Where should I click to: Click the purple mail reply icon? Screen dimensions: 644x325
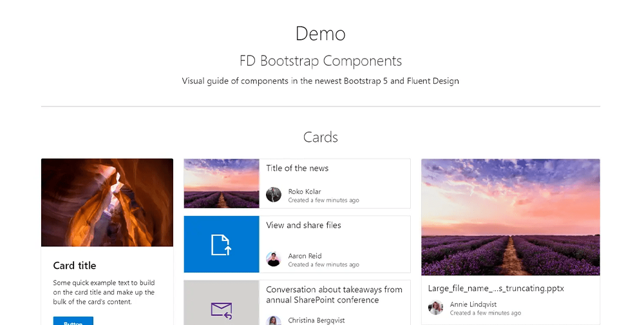click(222, 310)
